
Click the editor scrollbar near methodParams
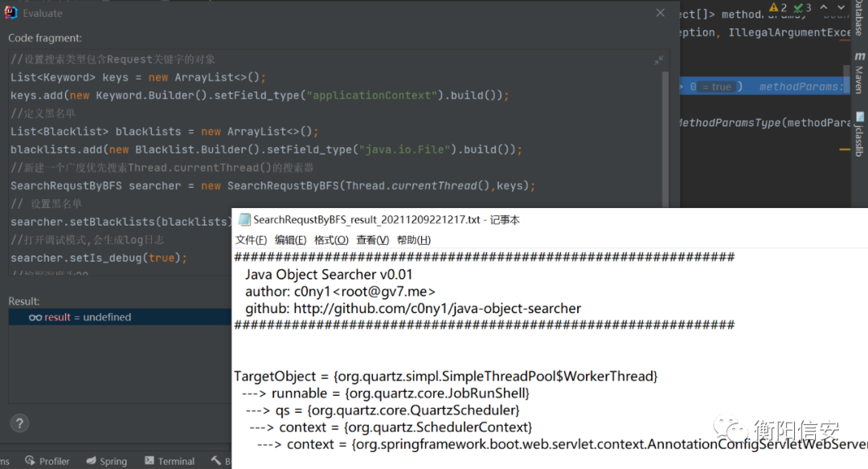(x=846, y=79)
